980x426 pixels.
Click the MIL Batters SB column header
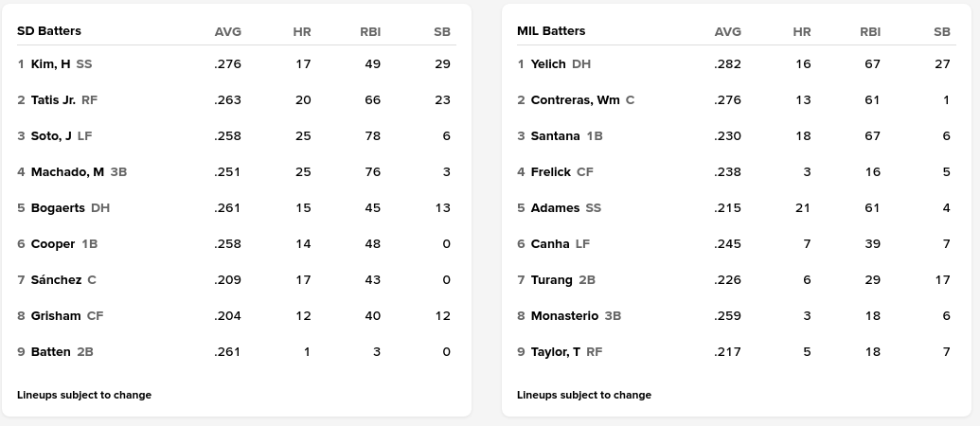(941, 31)
